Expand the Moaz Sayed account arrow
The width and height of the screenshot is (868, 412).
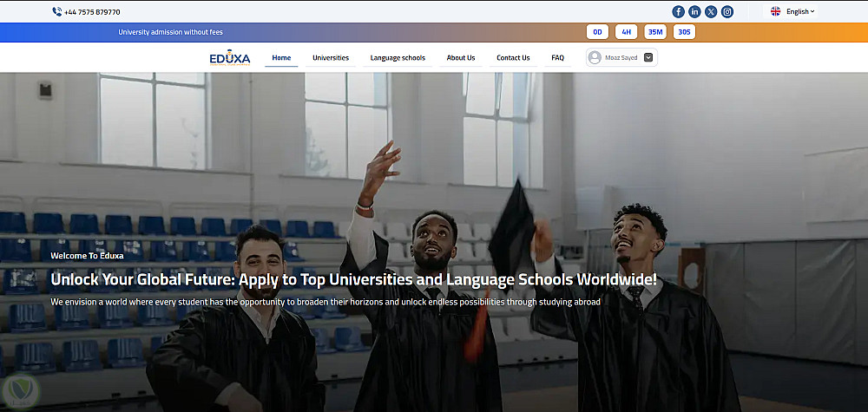[x=648, y=57]
